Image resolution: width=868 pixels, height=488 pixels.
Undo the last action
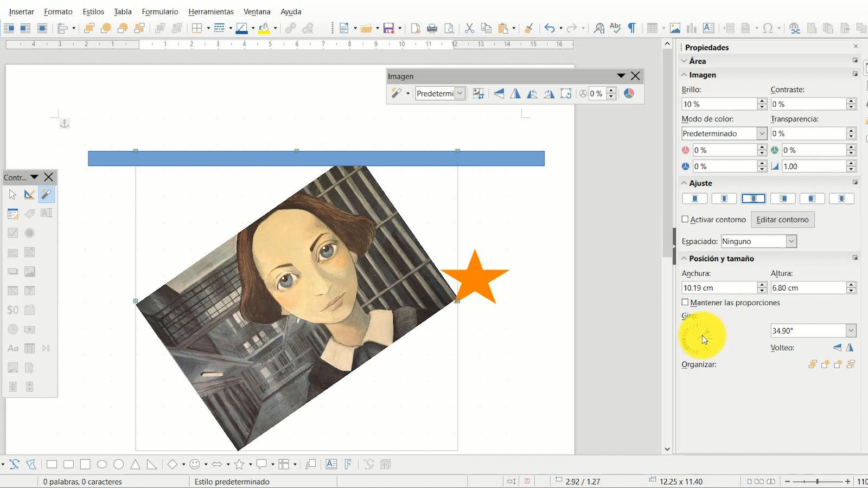click(x=550, y=28)
